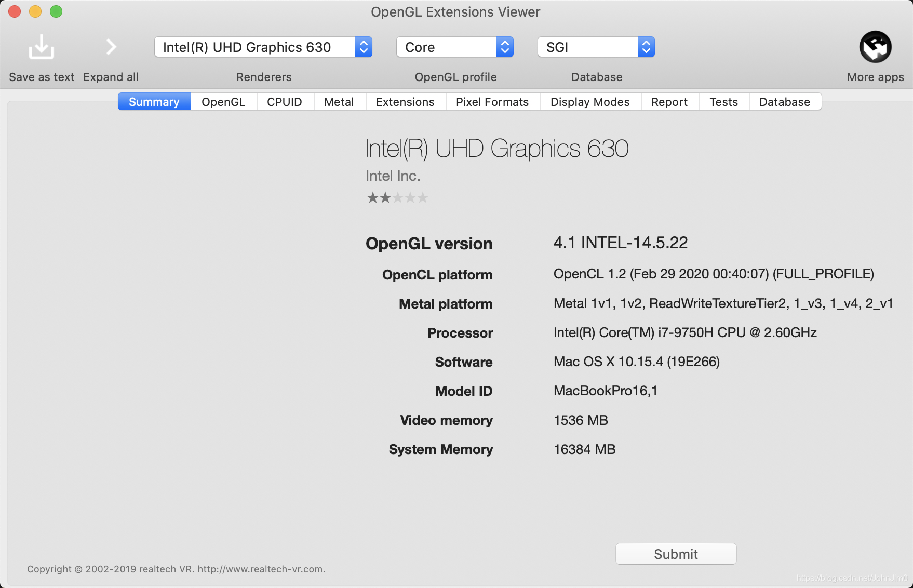The height and width of the screenshot is (588, 913).
Task: Minimize the window with the yellow button
Action: point(35,11)
